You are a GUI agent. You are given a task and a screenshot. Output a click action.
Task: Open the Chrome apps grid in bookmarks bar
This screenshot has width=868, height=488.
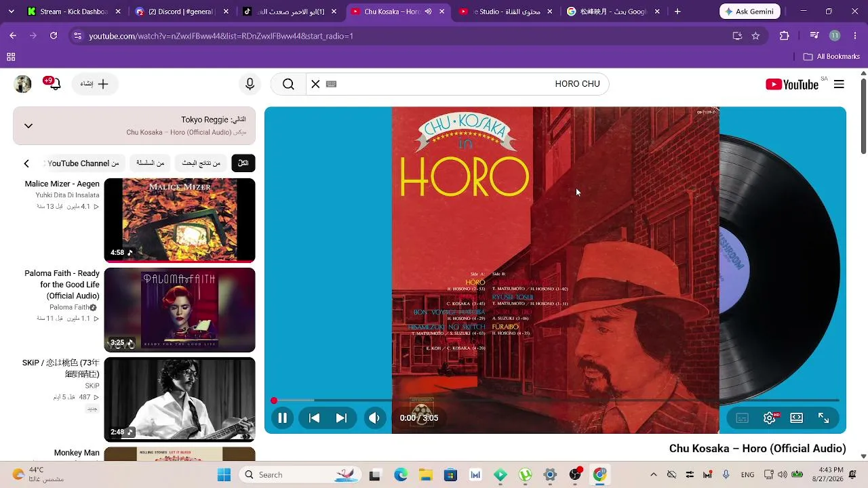point(11,57)
